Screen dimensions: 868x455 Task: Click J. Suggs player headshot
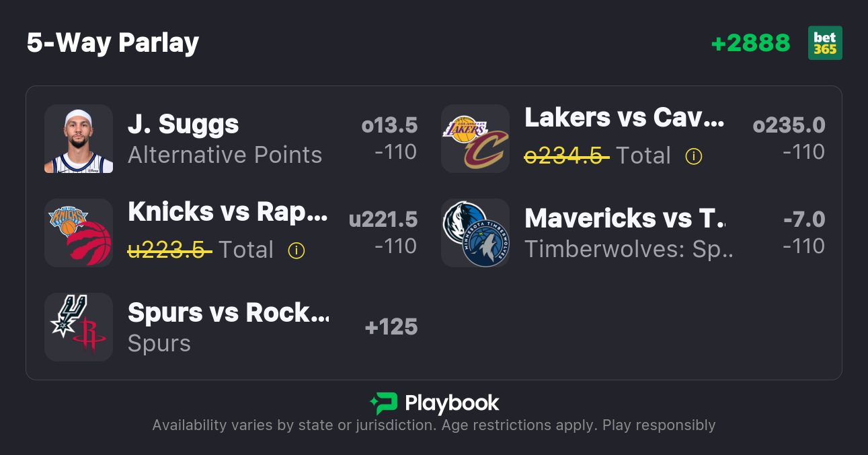pos(79,139)
